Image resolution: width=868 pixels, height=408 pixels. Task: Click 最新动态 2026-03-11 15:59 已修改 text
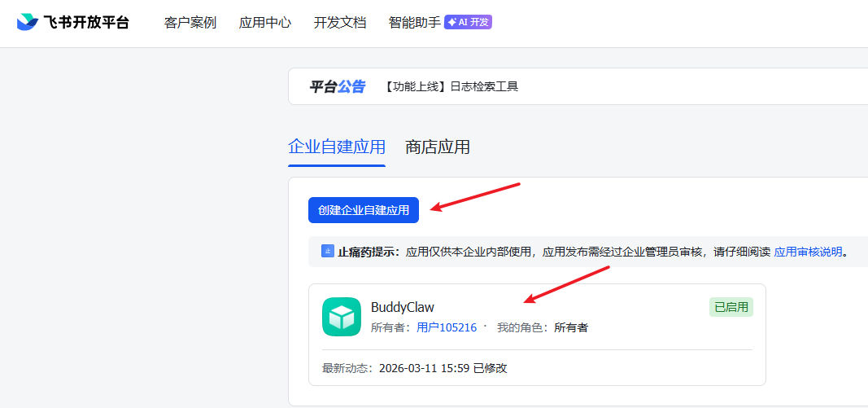tap(415, 368)
